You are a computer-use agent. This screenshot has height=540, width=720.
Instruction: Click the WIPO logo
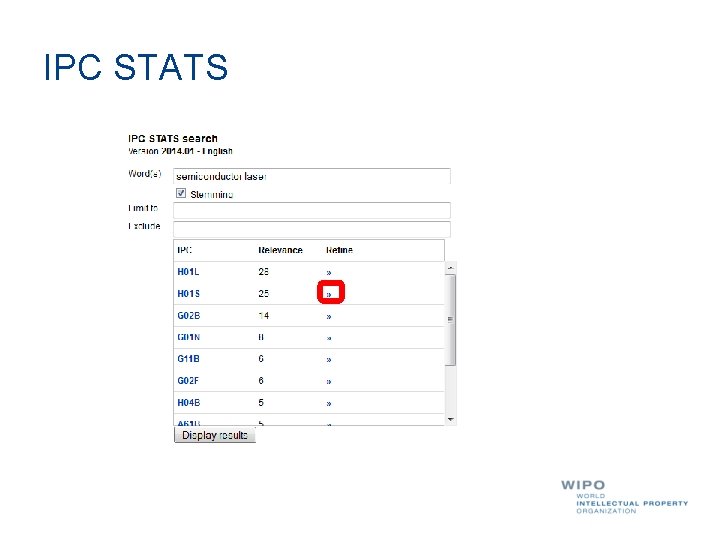624,496
